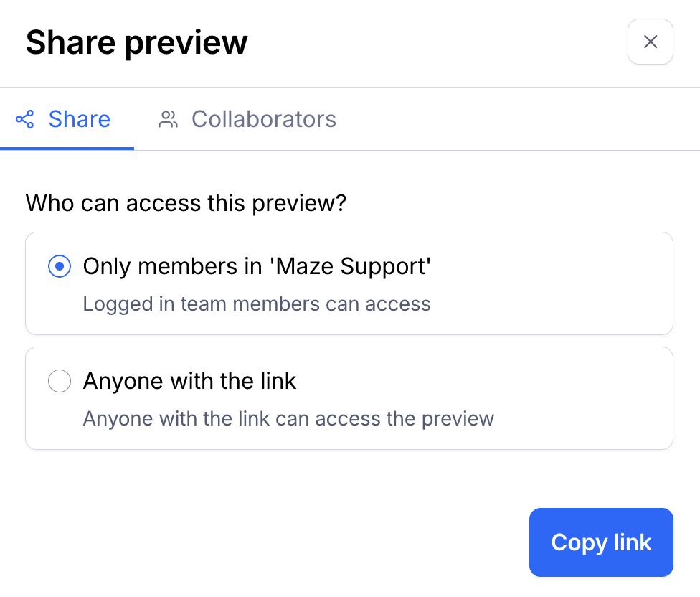Switch to the Share tab
Image resolution: width=700 pixels, height=597 pixels.
coord(67,119)
